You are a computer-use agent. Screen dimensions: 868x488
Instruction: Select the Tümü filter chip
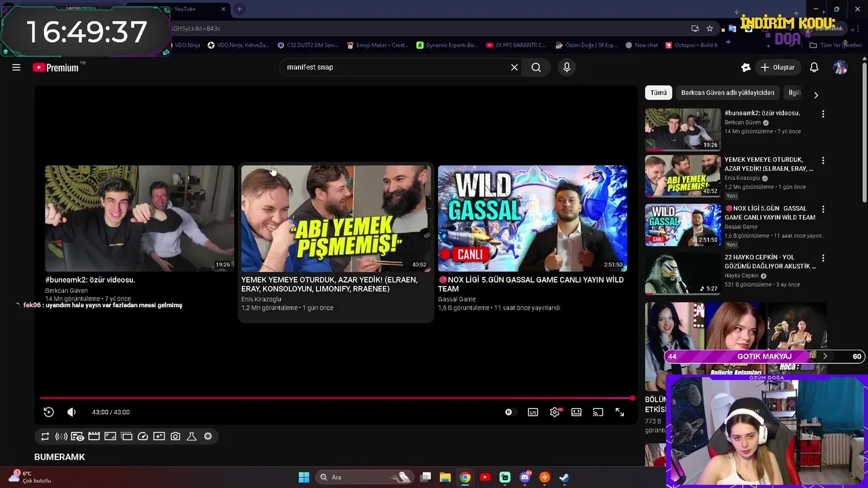[x=658, y=93]
